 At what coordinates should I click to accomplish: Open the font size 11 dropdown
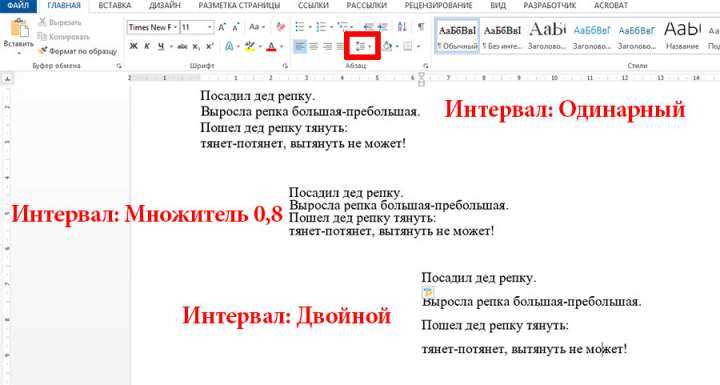(209, 28)
